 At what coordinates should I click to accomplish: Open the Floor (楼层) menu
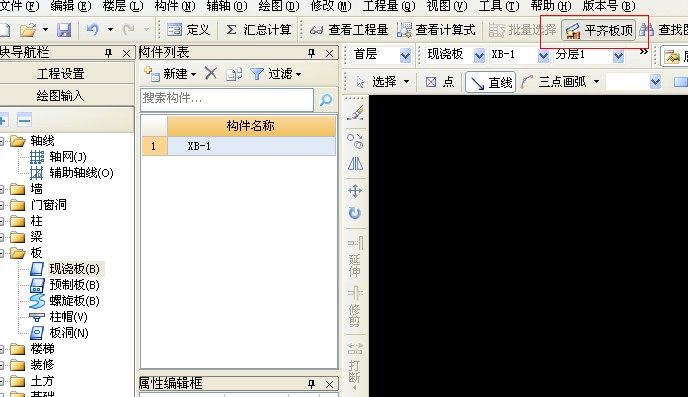(x=123, y=6)
